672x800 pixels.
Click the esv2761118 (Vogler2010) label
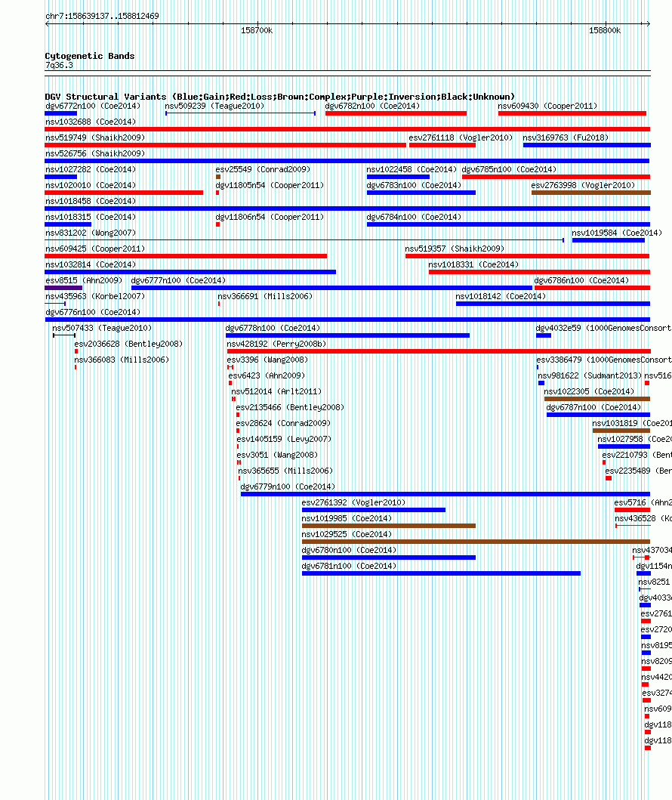click(461, 137)
